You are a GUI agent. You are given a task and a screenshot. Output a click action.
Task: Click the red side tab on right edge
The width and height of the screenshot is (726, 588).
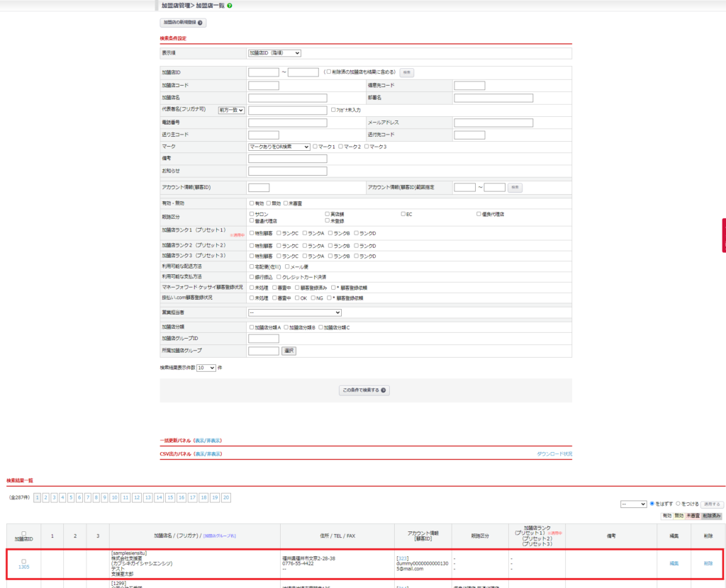click(x=723, y=235)
